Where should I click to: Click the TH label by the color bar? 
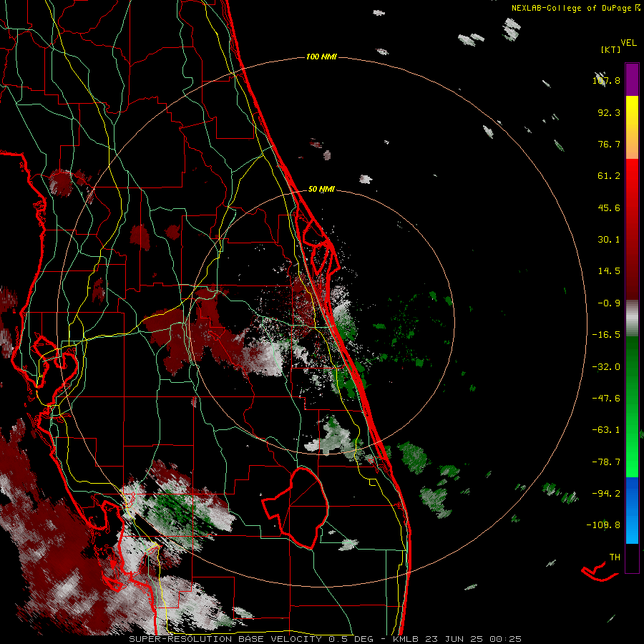[615, 557]
